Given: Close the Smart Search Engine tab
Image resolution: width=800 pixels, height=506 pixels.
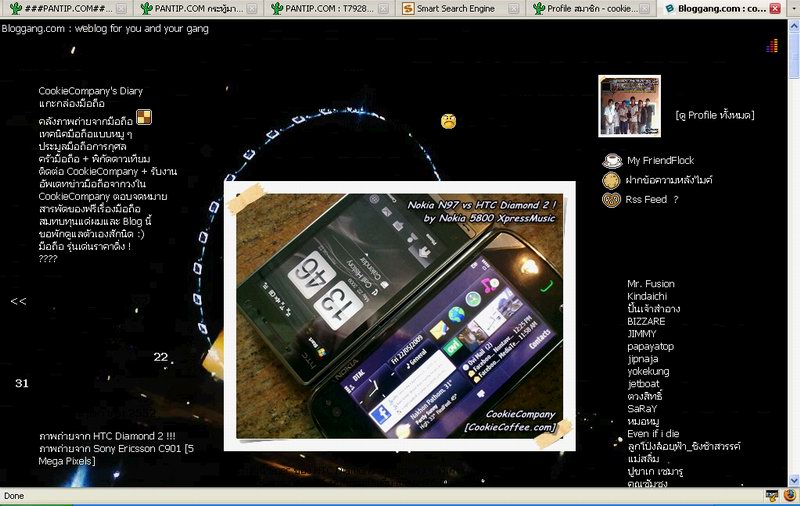Looking at the screenshot, I should click(513, 9).
